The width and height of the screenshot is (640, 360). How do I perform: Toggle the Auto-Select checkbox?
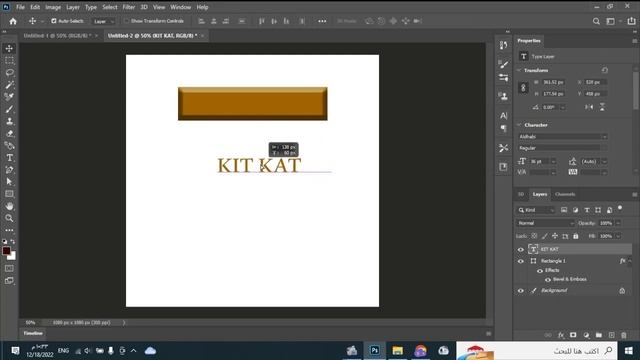[x=53, y=21]
